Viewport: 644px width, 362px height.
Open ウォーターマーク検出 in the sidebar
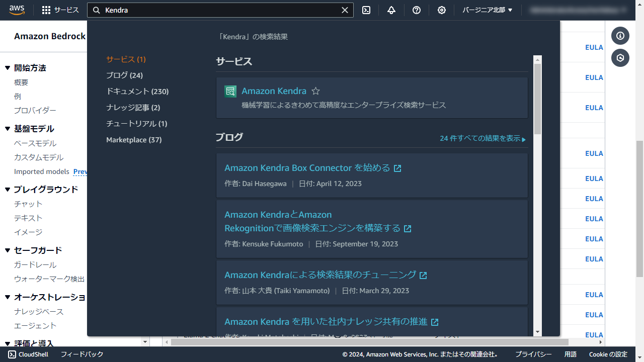[x=49, y=279]
